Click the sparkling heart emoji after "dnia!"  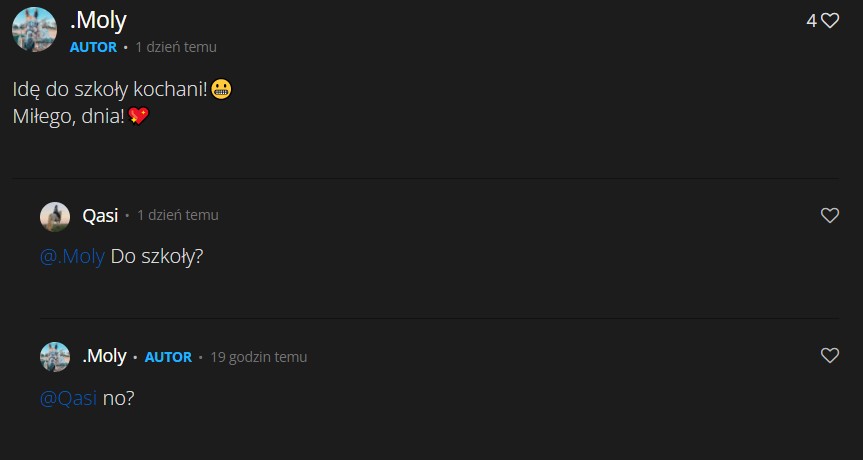[139, 117]
